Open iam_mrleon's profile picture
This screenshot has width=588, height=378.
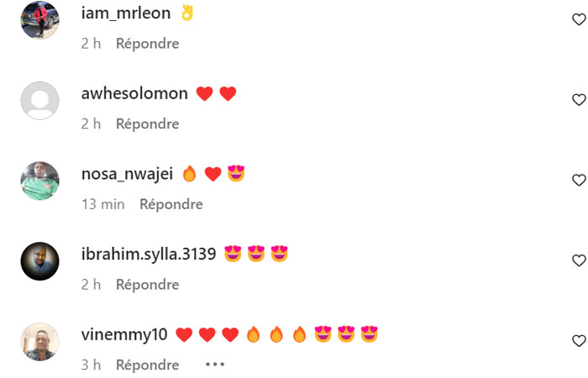pos(39,20)
